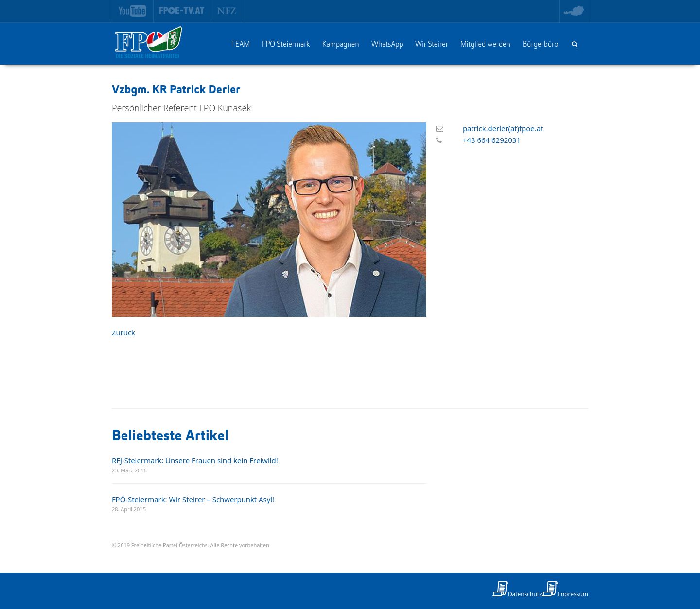Click the Datenschutz document icon
The image size is (700, 609).
[x=500, y=589]
